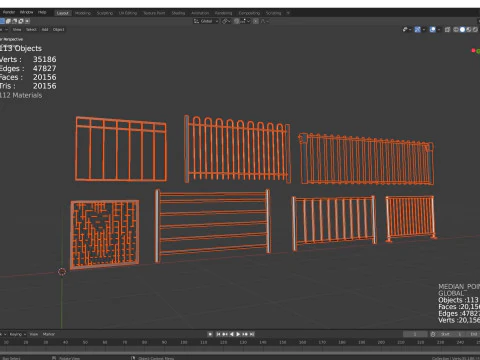Select the horizontal rail fence model
The height and width of the screenshot is (360, 480).
213,225
